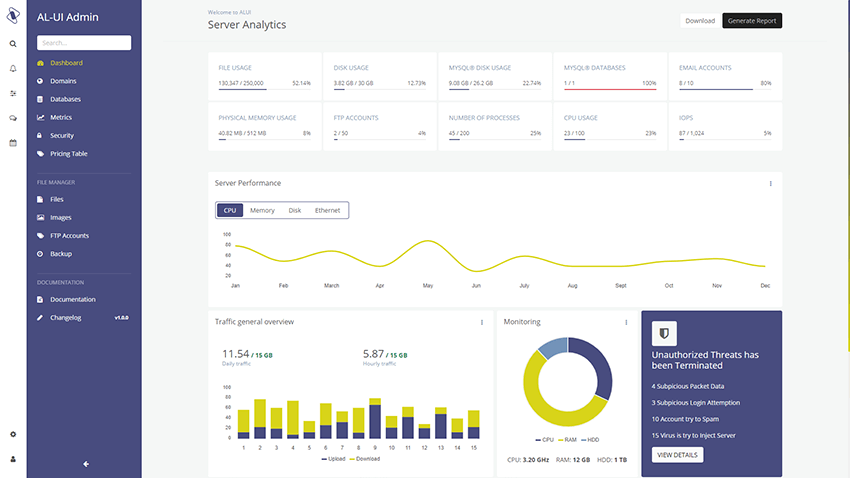Click the search icon in left rail
The image size is (850, 478).
click(x=13, y=44)
